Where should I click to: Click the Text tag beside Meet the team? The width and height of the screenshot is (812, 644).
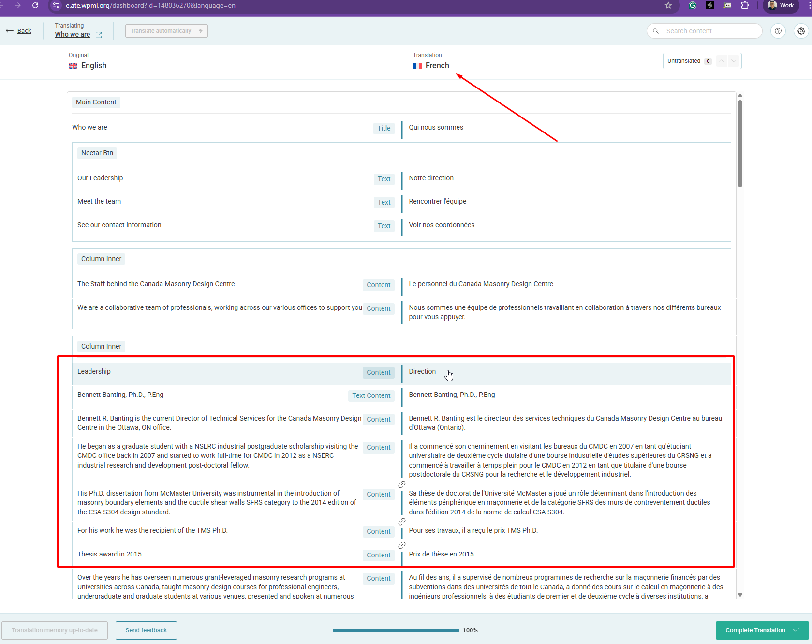(384, 202)
